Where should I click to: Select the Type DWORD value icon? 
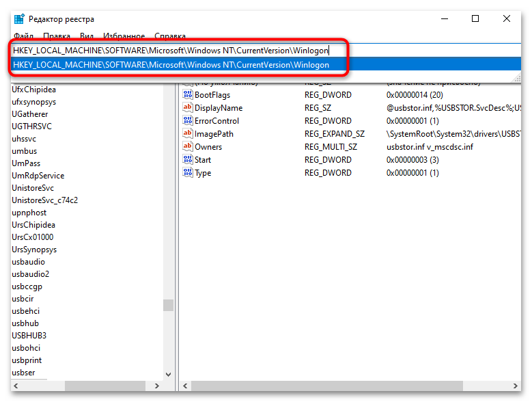point(187,172)
